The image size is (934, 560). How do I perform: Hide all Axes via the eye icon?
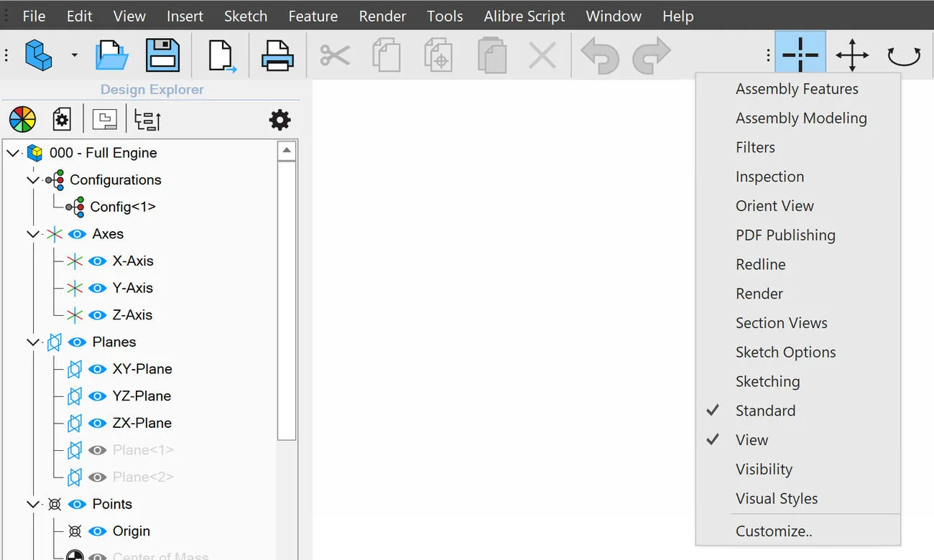pyautogui.click(x=77, y=234)
